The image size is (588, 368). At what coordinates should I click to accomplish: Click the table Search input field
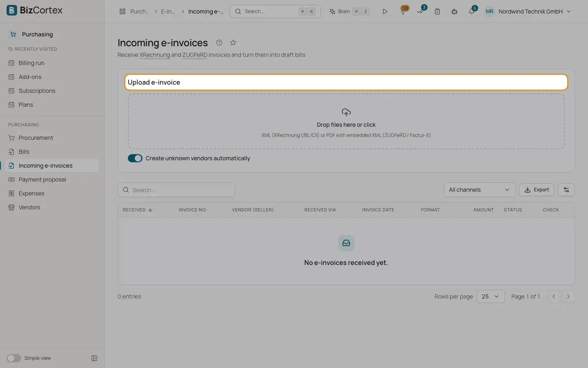[x=176, y=190]
